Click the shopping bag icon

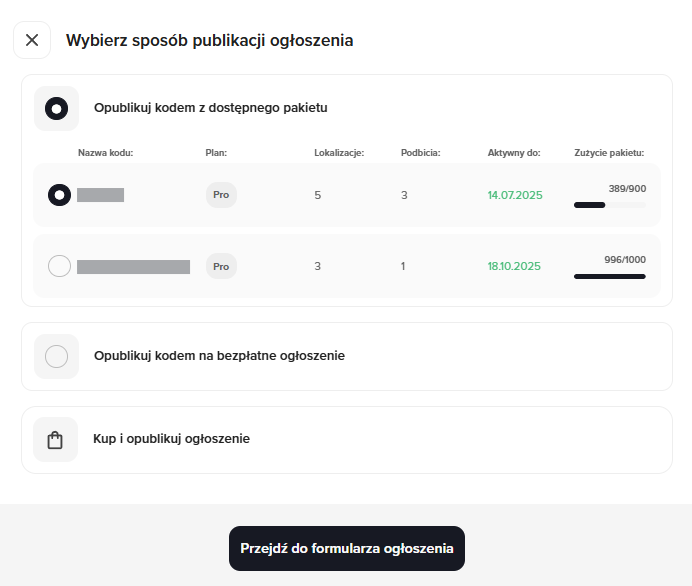pos(56,439)
